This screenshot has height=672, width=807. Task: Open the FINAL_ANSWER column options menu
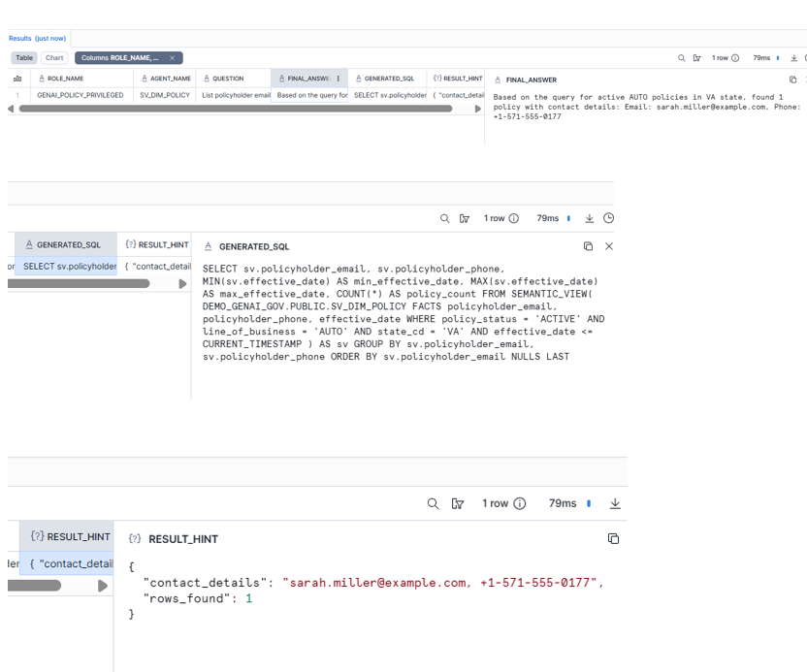[x=338, y=79]
